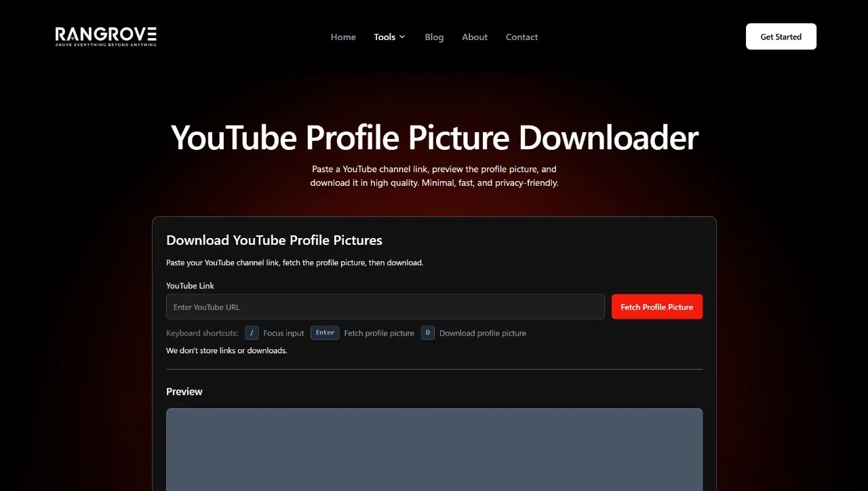Open the Blog page

point(434,37)
